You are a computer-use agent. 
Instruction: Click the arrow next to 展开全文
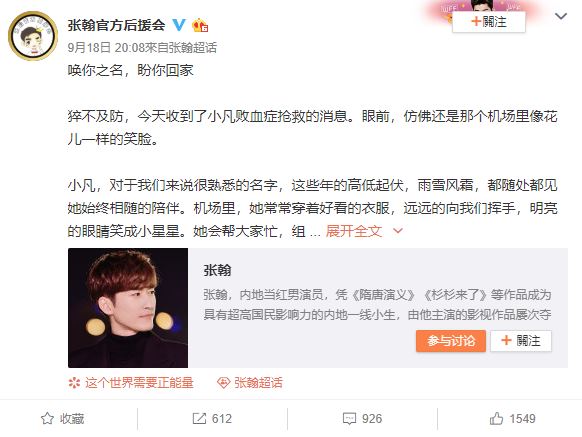pos(398,231)
